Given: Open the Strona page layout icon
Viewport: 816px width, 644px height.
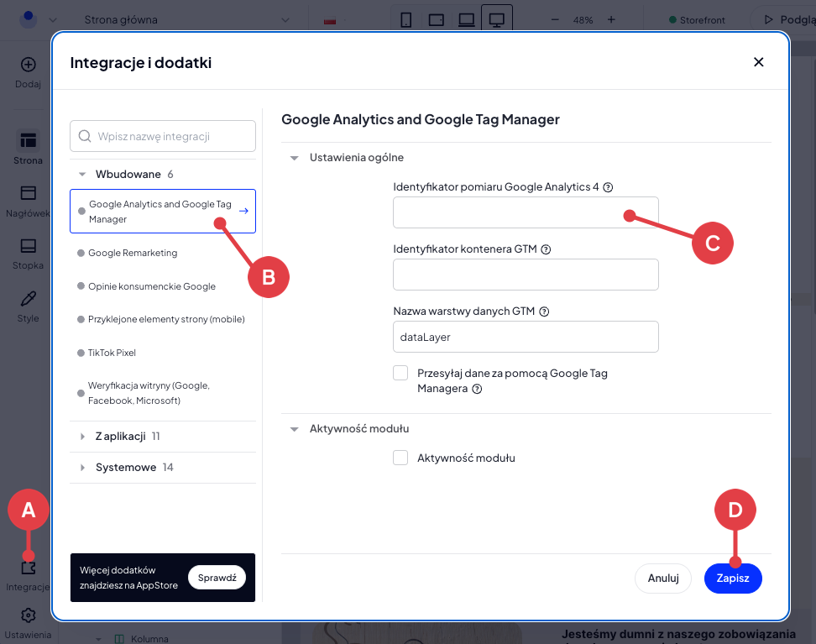Looking at the screenshot, I should [28, 140].
